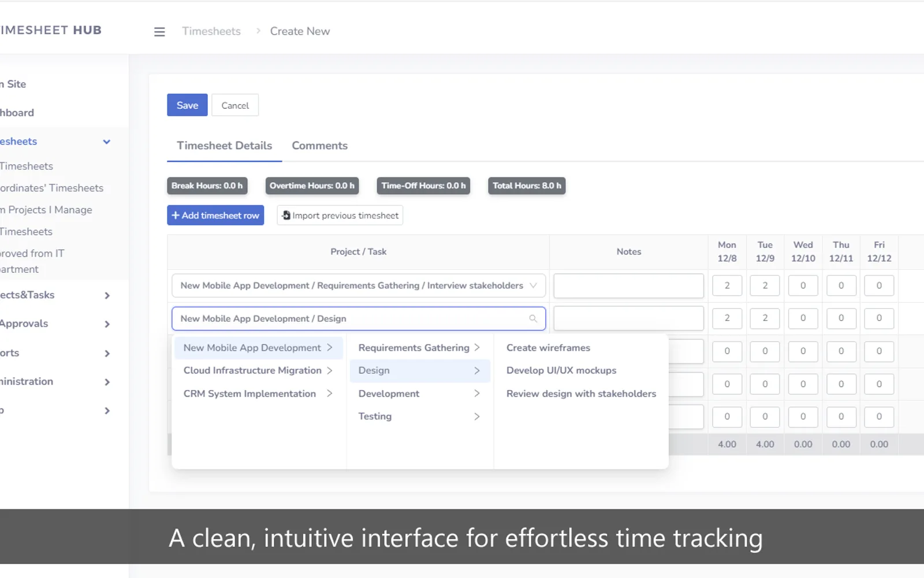The height and width of the screenshot is (578, 924).
Task: Choose CRM System Implementation project
Action: (x=259, y=394)
